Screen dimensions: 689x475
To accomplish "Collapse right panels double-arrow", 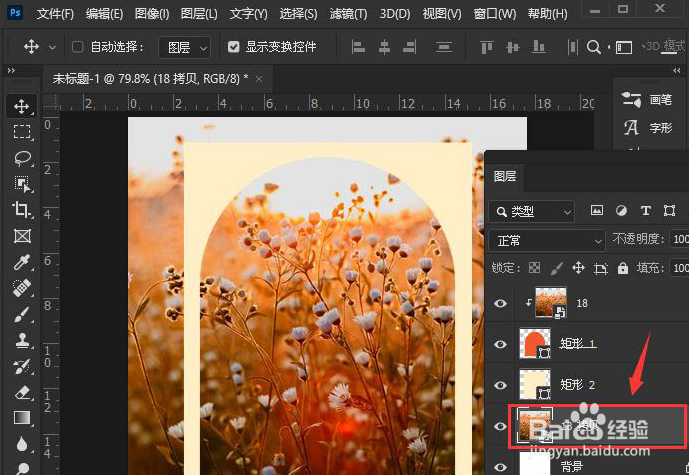I will (677, 70).
